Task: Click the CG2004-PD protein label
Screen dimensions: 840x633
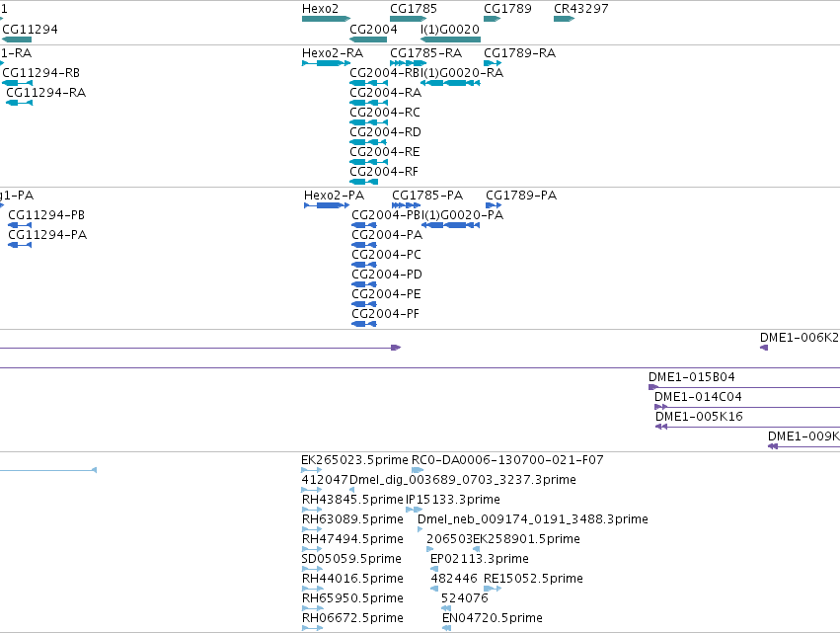Action: (387, 275)
